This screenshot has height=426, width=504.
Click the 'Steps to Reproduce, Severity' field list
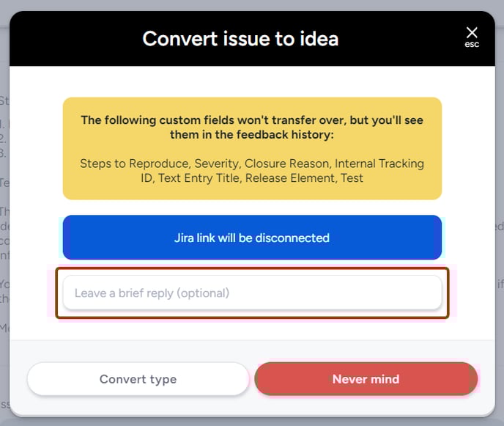252,171
